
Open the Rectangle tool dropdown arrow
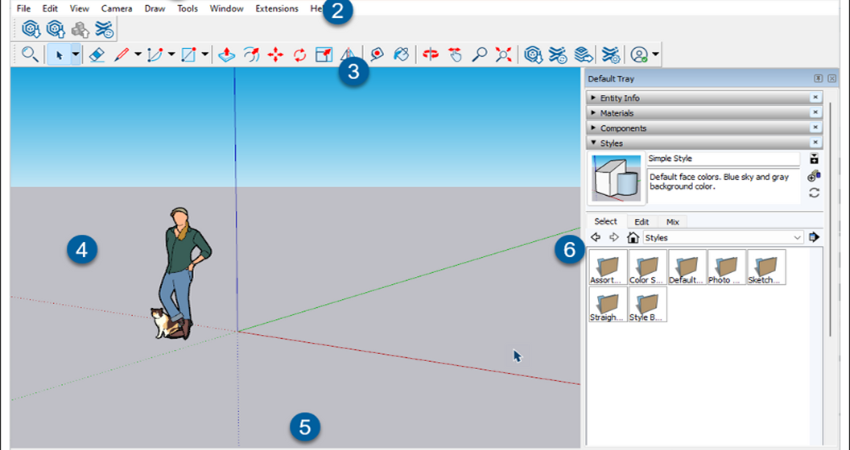click(204, 54)
